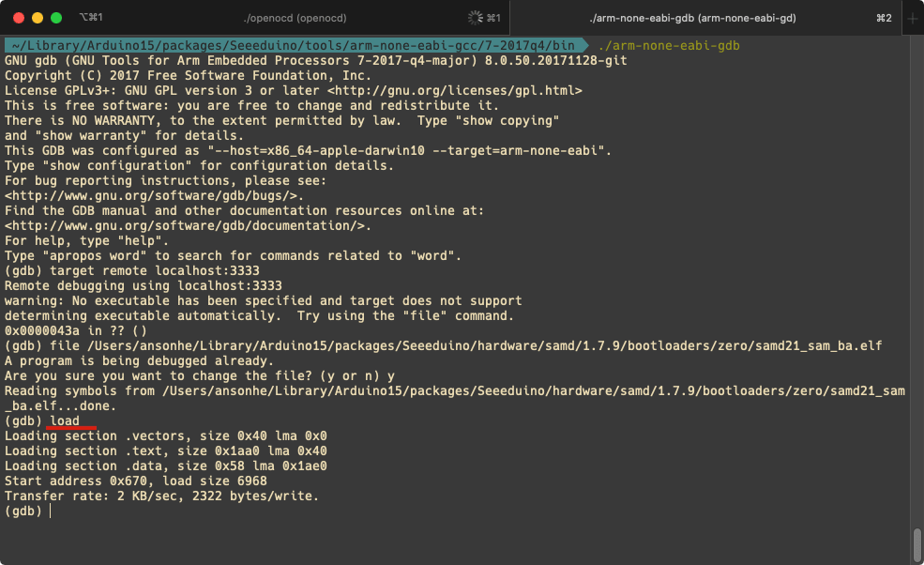Image resolution: width=924 pixels, height=565 pixels.
Task: Select the ./arm-none-eabi-gdb tab
Action: click(692, 18)
